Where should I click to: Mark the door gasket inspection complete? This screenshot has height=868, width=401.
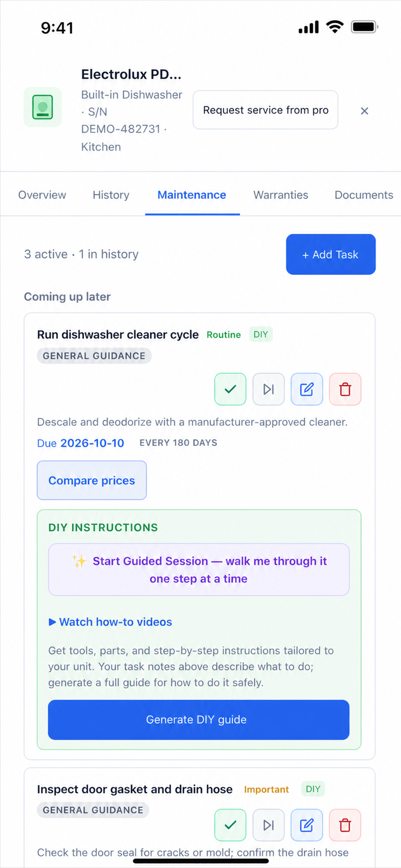(230, 825)
